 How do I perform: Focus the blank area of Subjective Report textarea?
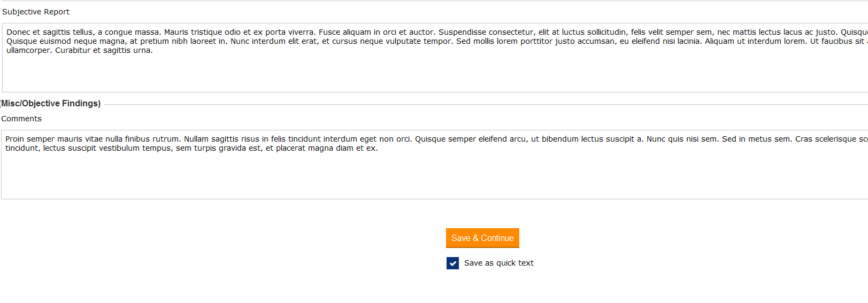coord(428,75)
